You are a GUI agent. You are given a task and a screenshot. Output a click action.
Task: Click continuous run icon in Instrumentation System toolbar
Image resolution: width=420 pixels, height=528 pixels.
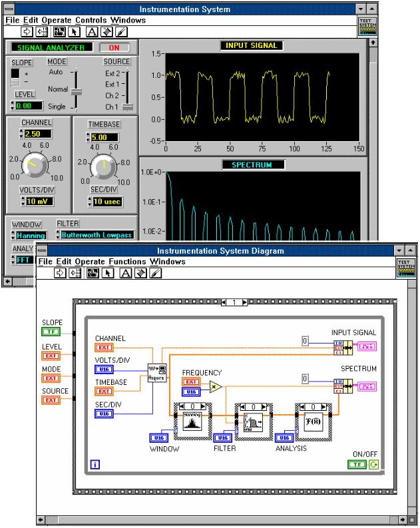pyautogui.click(x=42, y=32)
